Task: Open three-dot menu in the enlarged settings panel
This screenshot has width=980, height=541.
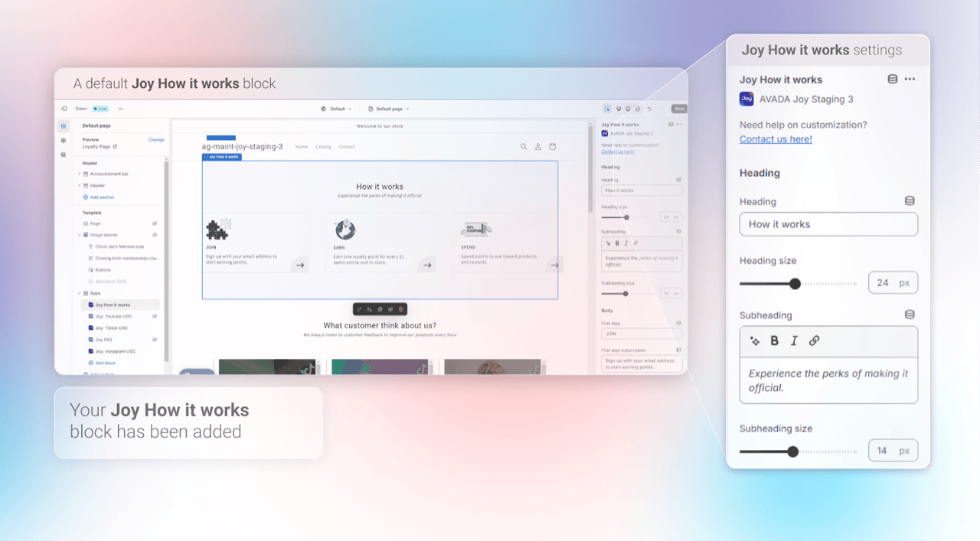Action: click(910, 79)
